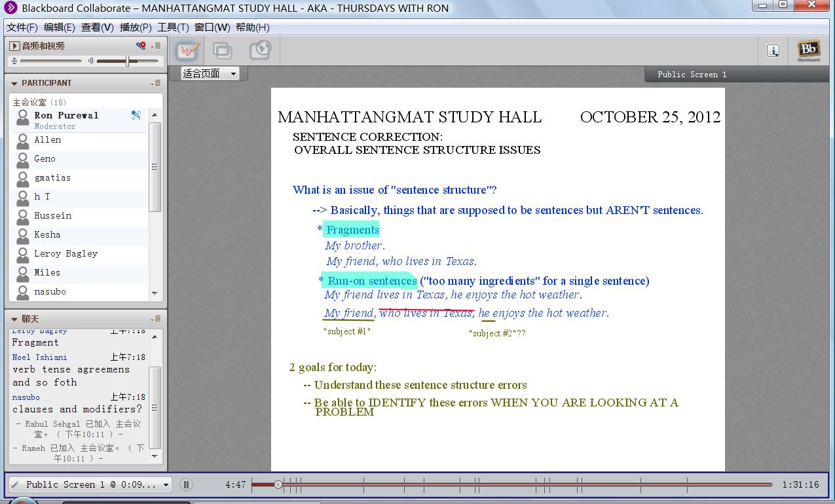Click the microphone level icon
The width and height of the screenshot is (835, 504).
14,61
